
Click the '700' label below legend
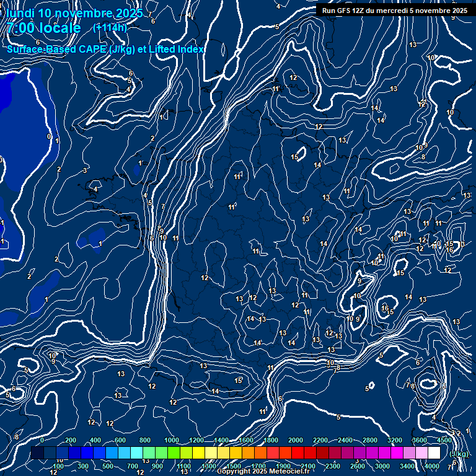click(133, 466)
